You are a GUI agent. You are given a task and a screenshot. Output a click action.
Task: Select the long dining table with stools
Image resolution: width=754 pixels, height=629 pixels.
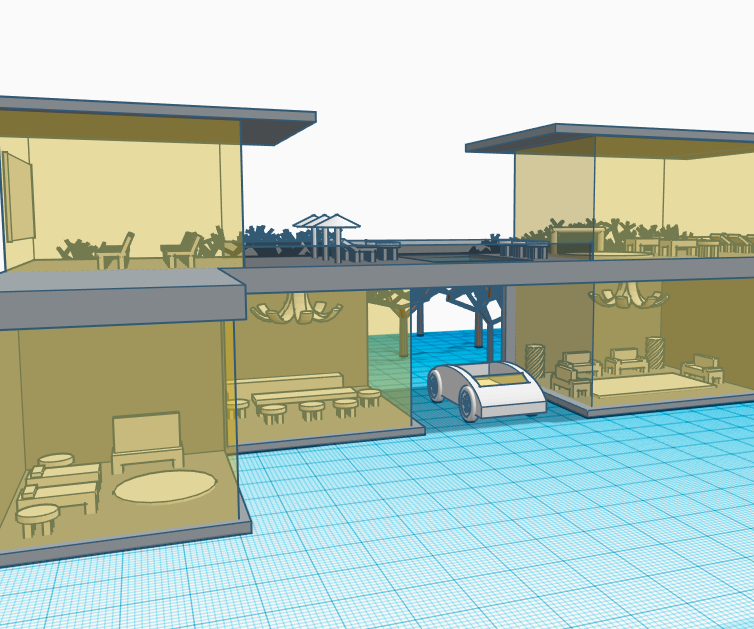[306, 396]
